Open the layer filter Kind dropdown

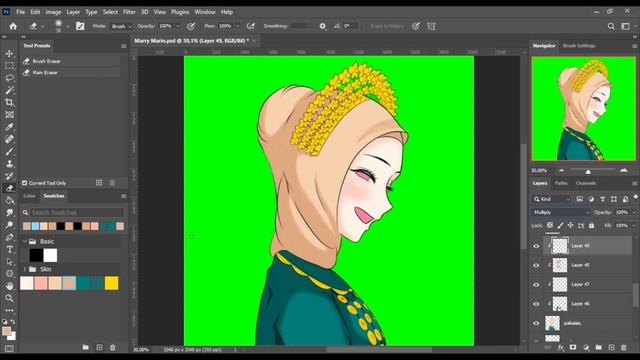[552, 199]
